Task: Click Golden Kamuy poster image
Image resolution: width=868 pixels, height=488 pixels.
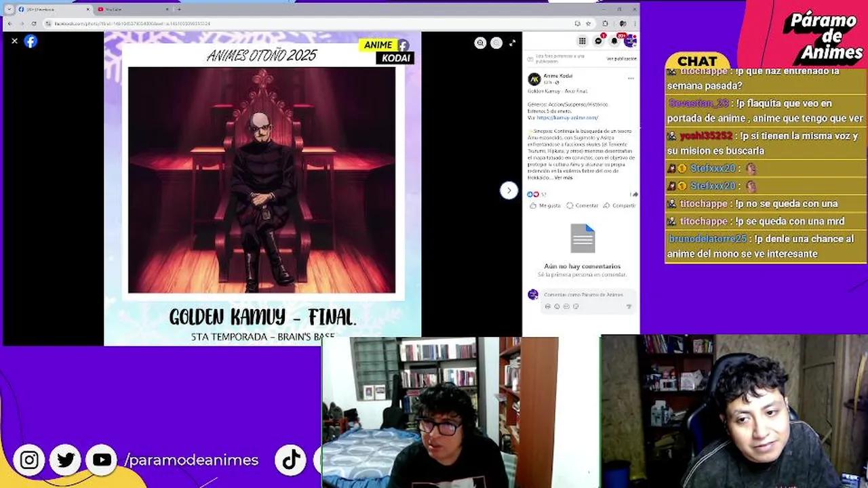Action: coord(262,180)
